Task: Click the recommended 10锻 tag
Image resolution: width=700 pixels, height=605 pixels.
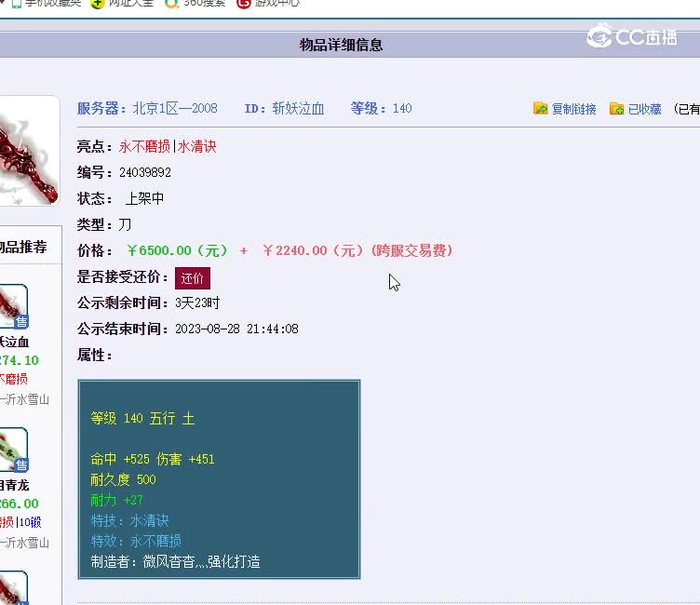Action: (x=31, y=522)
